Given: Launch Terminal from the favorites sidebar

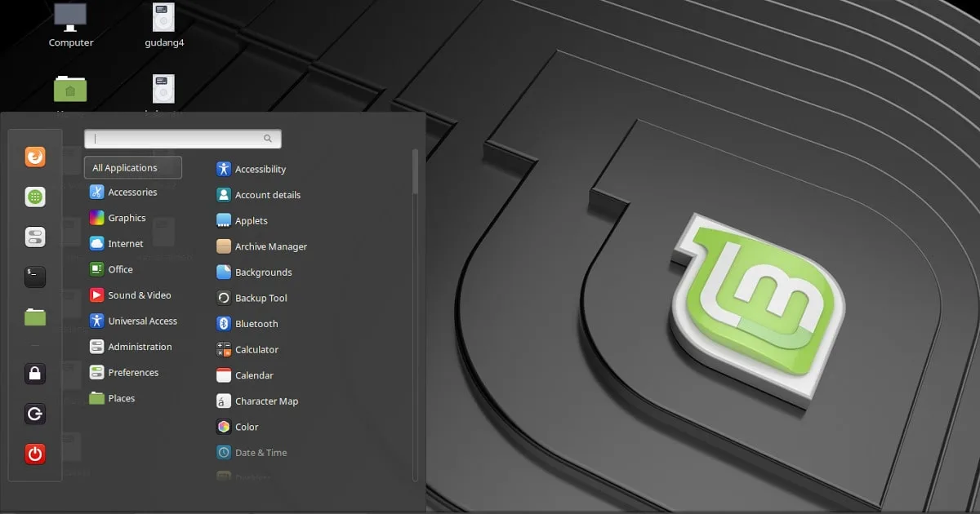Looking at the screenshot, I should pos(35,277).
